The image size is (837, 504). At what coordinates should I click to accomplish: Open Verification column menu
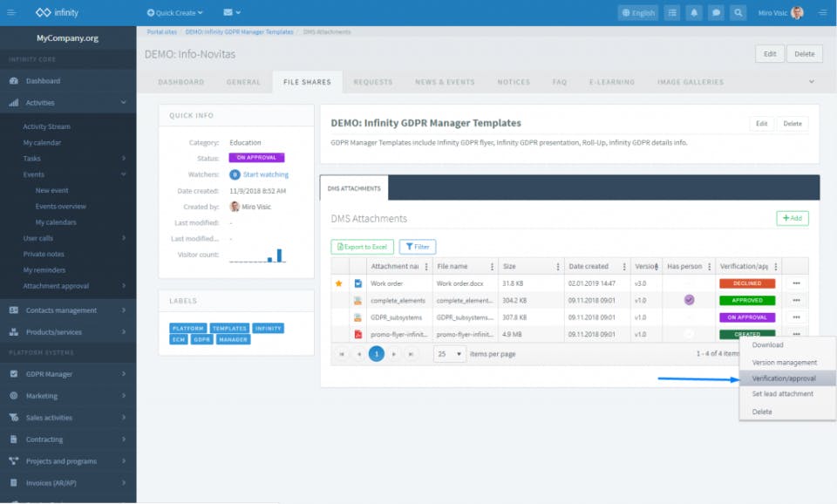click(776, 267)
